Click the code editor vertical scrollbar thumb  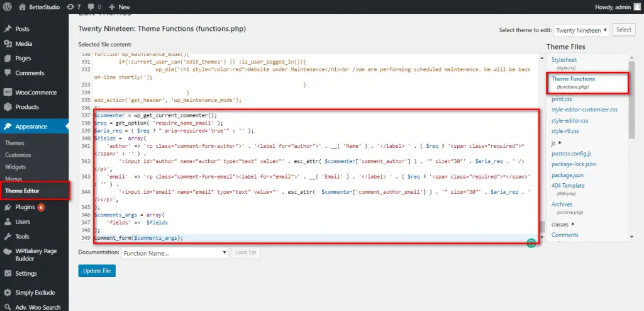pos(542,227)
